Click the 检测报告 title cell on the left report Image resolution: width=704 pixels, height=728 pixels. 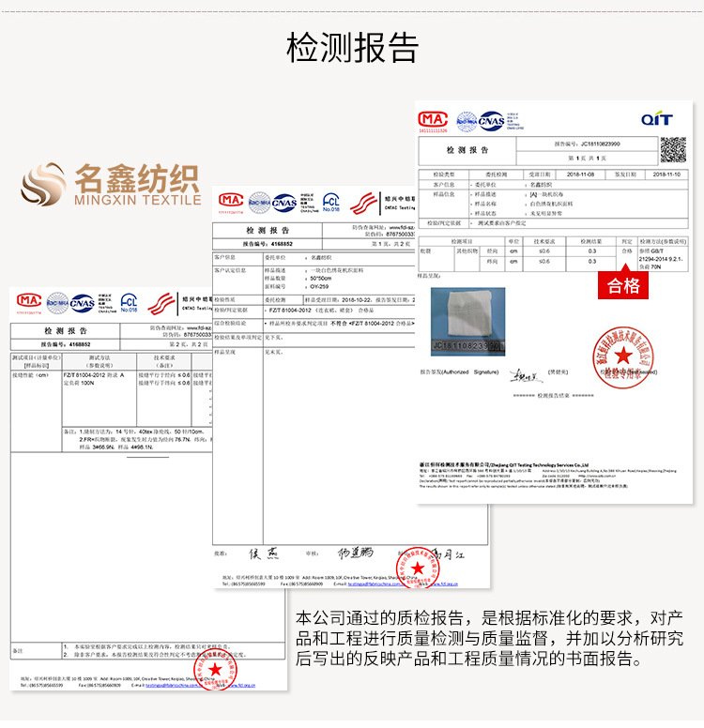coord(66,331)
